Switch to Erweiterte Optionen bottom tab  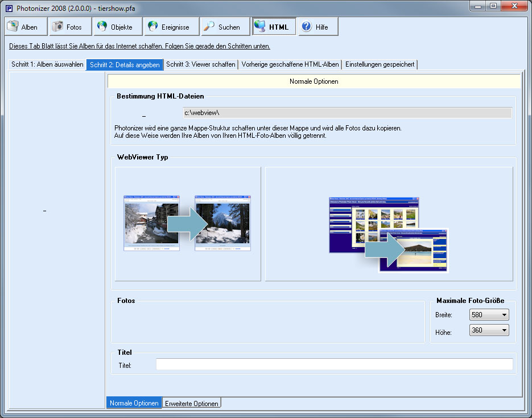191,403
